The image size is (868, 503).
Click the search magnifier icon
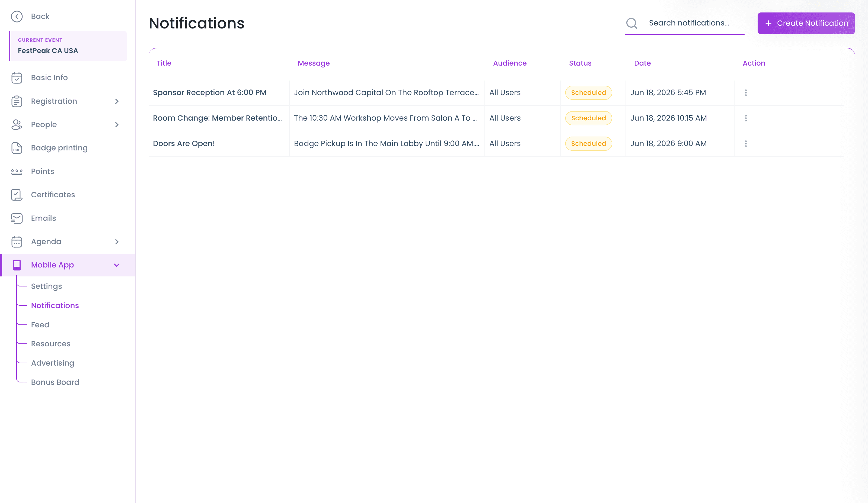(632, 23)
